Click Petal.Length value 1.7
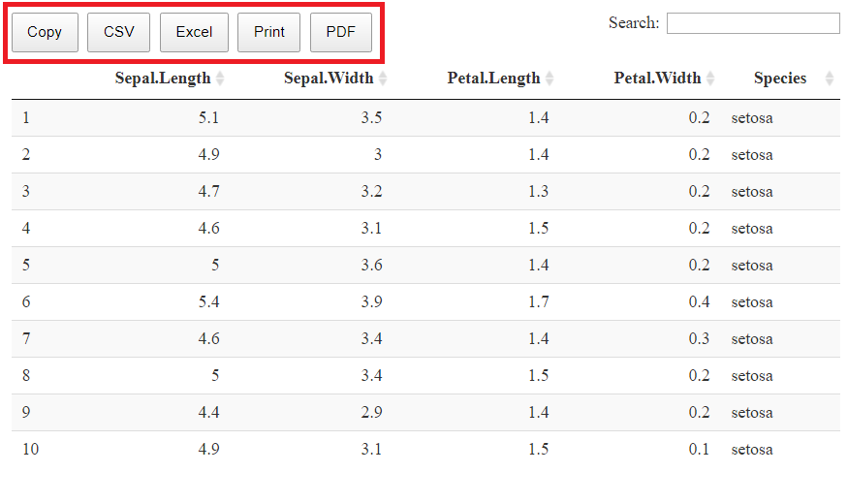Screen dimensions: 848x504 pos(538,301)
